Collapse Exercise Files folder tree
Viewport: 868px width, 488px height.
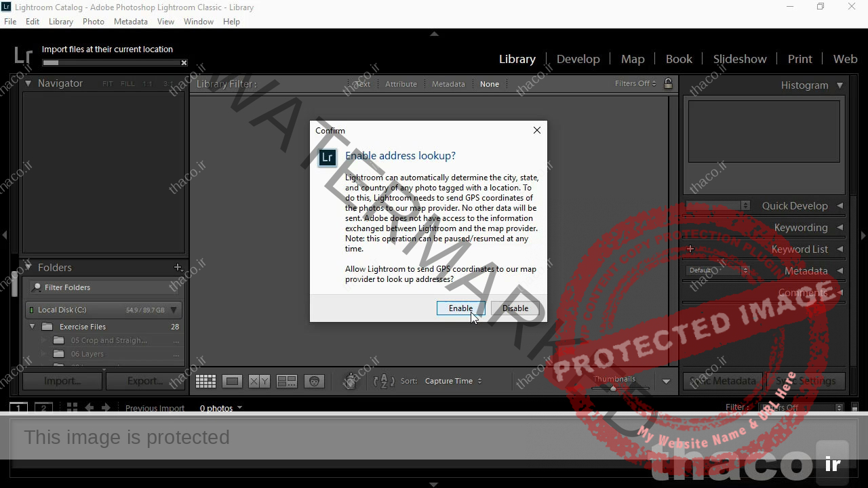(x=32, y=327)
